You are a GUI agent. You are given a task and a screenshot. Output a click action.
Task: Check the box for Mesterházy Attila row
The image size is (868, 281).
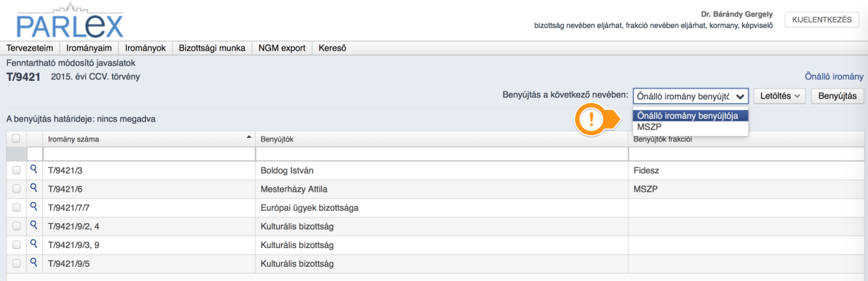pos(16,189)
